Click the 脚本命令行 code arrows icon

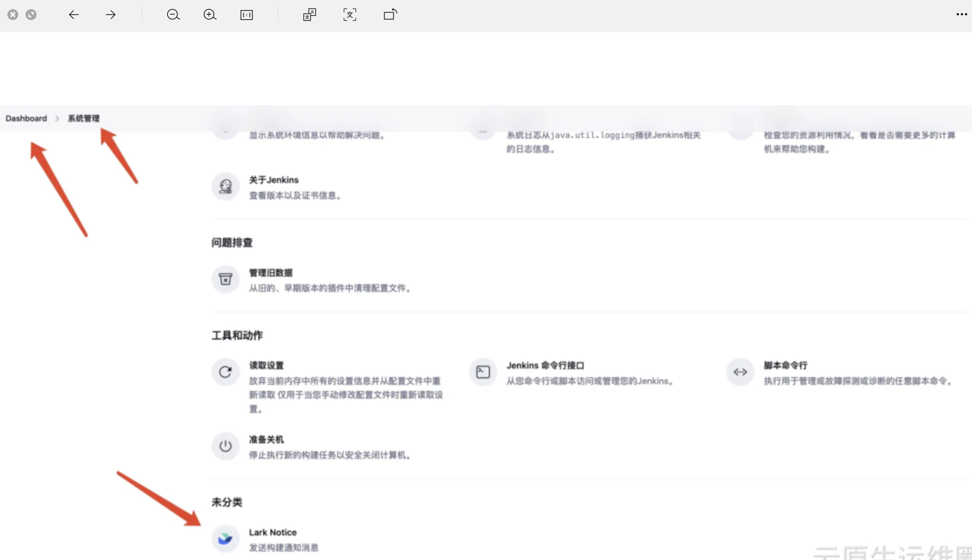(x=740, y=372)
